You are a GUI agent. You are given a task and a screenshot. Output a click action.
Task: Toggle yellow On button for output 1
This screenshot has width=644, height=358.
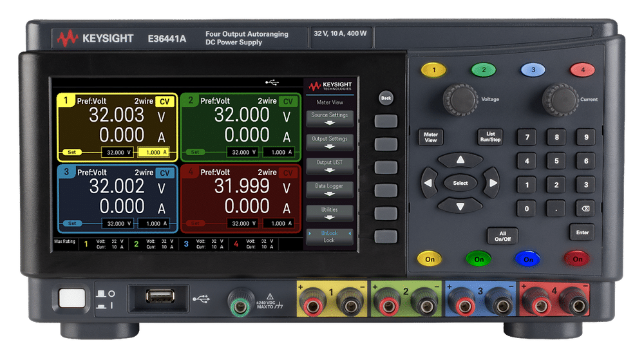[430, 259]
